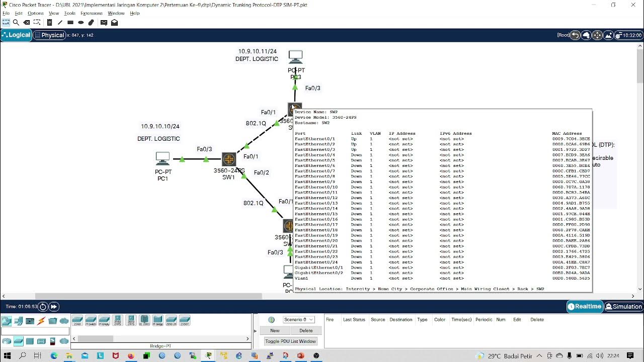Pick the PT-Bridge device

tap(158, 320)
